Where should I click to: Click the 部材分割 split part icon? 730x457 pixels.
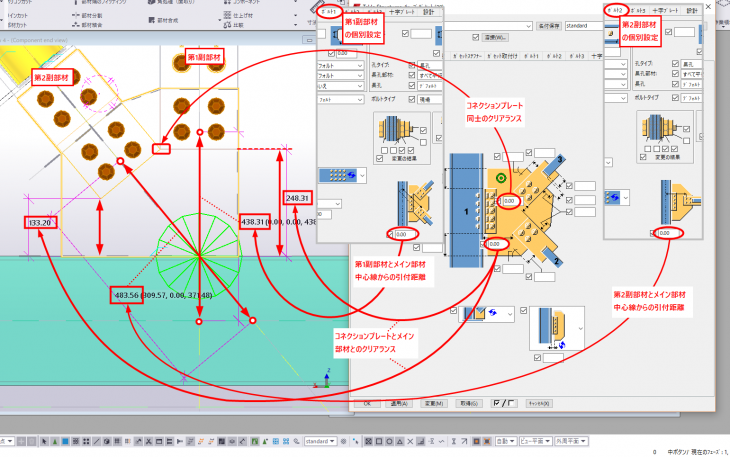coord(76,15)
